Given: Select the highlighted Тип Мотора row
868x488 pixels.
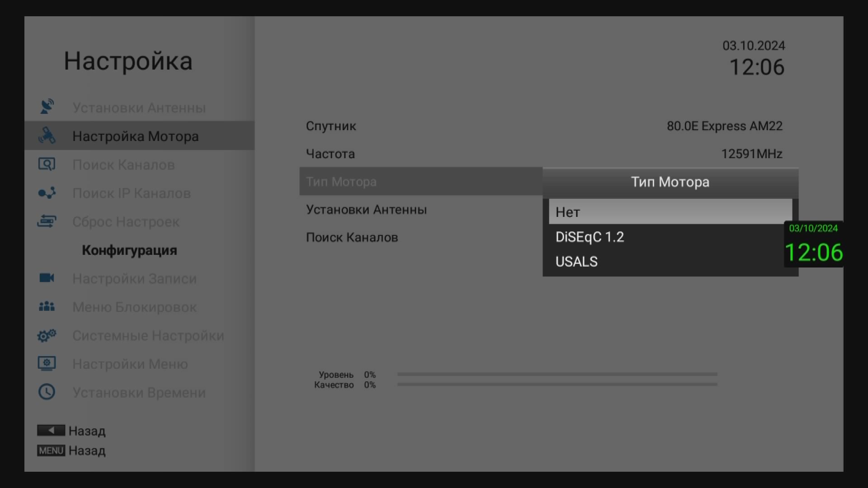Looking at the screenshot, I should 421,181.
